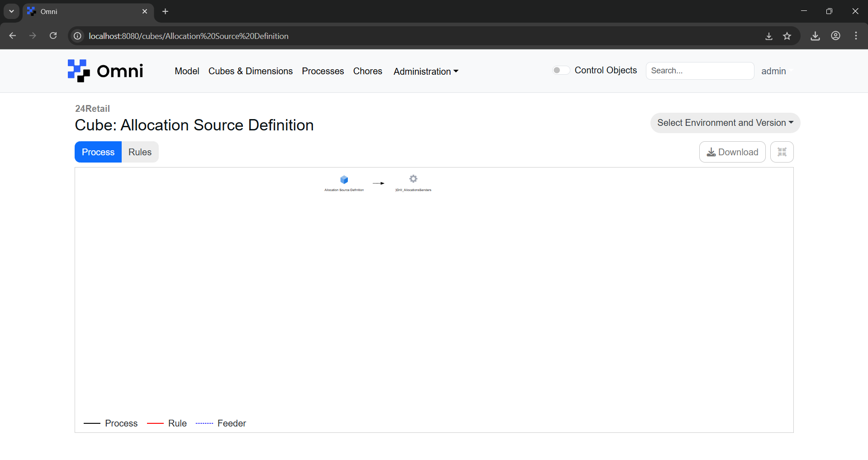Open a new browser tab
The width and height of the screenshot is (868, 460).
165,11
